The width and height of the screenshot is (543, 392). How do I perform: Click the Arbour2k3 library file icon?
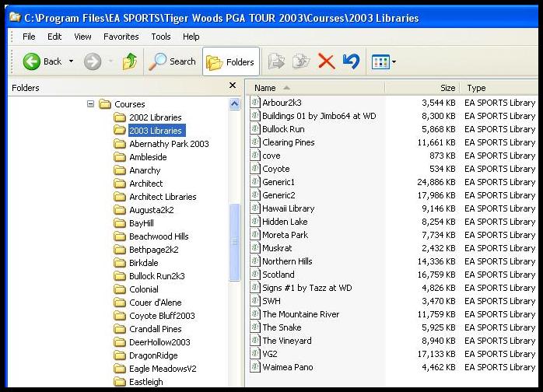[x=255, y=103]
